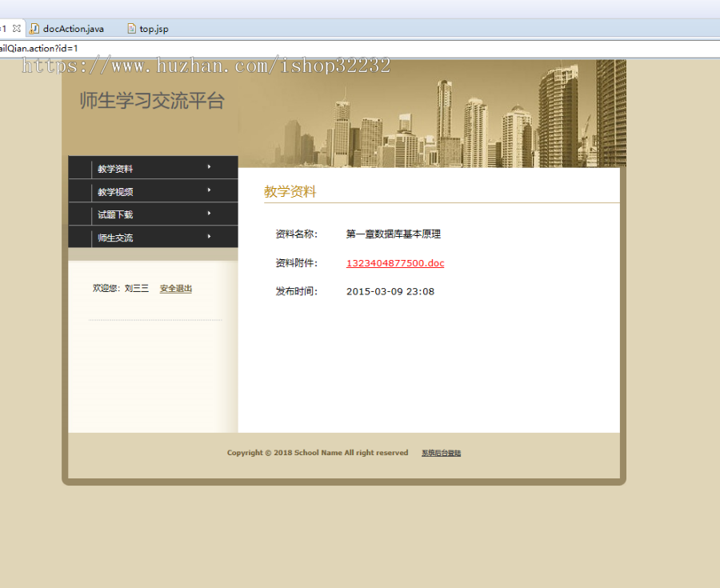Expand the 师生交流 submenu arrow
The width and height of the screenshot is (720, 588).
click(x=208, y=238)
